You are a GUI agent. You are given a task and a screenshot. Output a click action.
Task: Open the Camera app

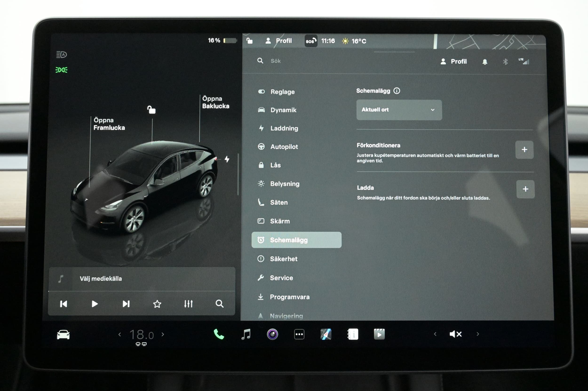(x=272, y=334)
